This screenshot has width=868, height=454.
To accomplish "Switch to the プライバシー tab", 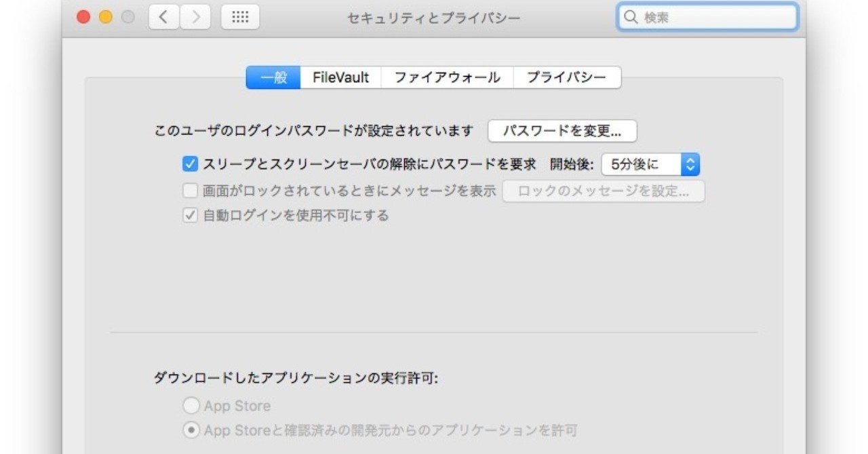I will tap(566, 77).
